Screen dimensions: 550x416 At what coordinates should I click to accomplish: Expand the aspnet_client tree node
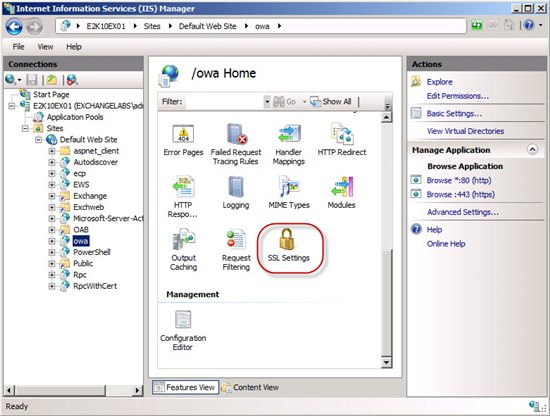tap(52, 151)
